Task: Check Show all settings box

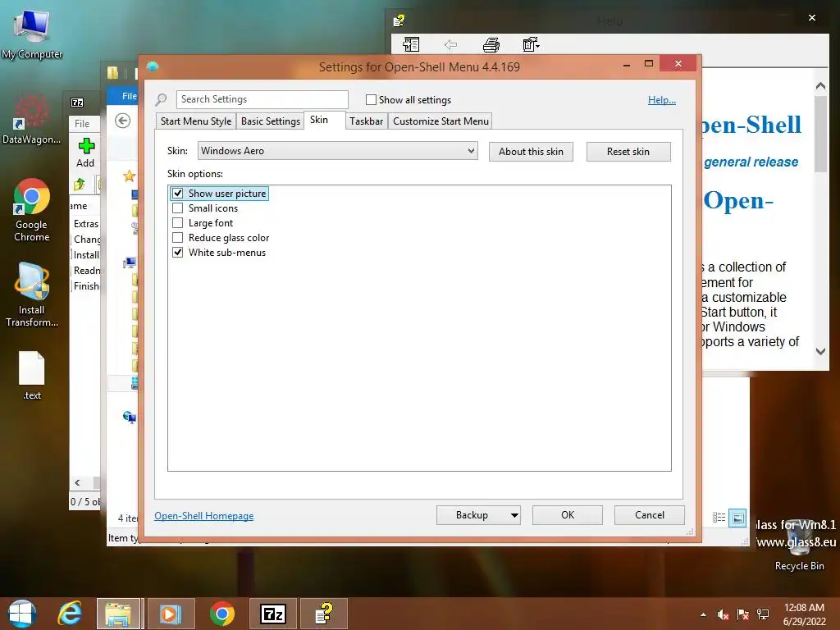Action: coord(371,99)
